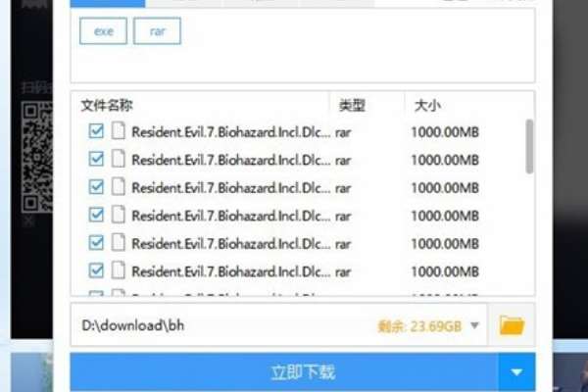The image size is (588, 392).
Task: Uncheck the second listed Resident.Evil.7 rar file
Action: (x=96, y=159)
